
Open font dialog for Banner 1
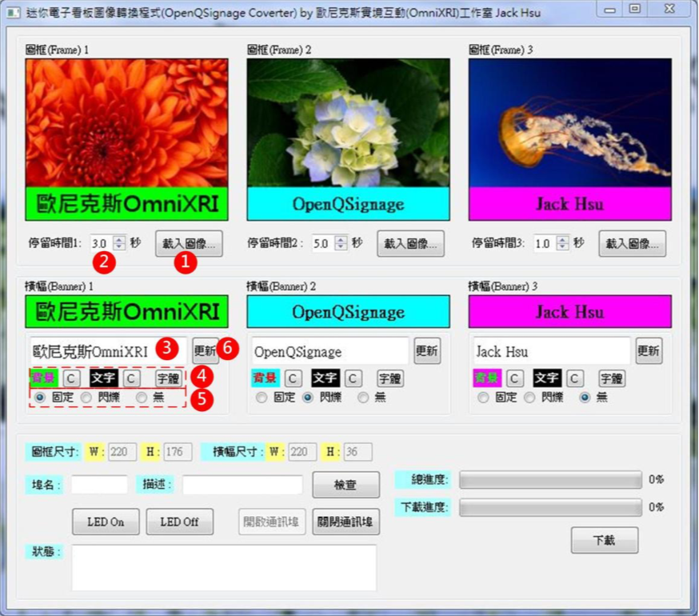(x=168, y=378)
